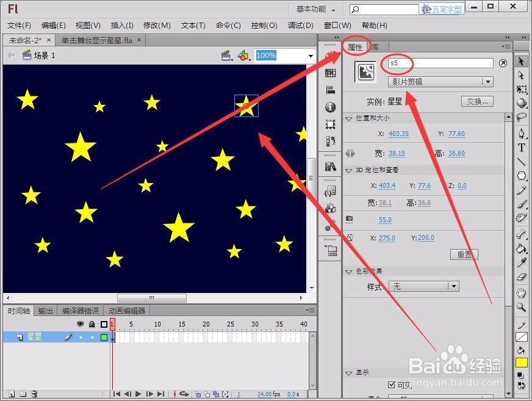This screenshot has height=401, width=532.
Task: Open edit symbols dropdown icon
Action: pyautogui.click(x=244, y=56)
